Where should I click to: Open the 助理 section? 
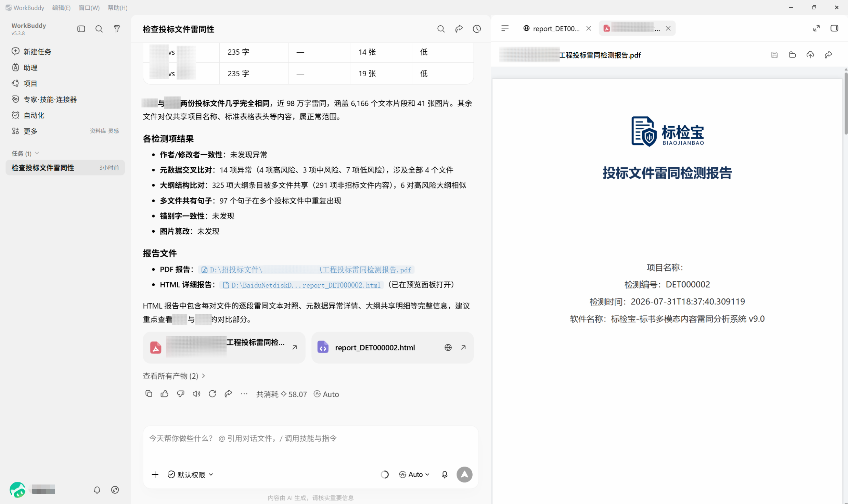pos(65,68)
